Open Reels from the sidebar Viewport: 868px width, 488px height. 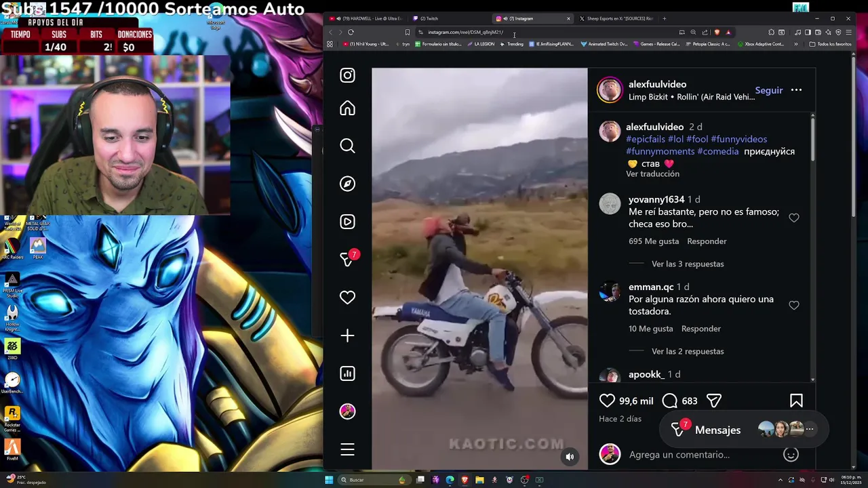tap(347, 222)
